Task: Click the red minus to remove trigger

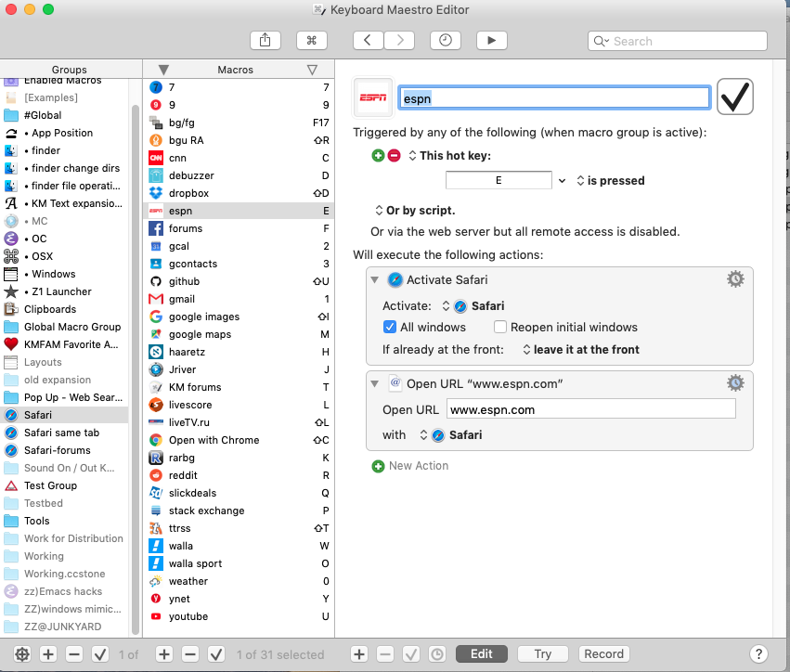Action: 394,155
